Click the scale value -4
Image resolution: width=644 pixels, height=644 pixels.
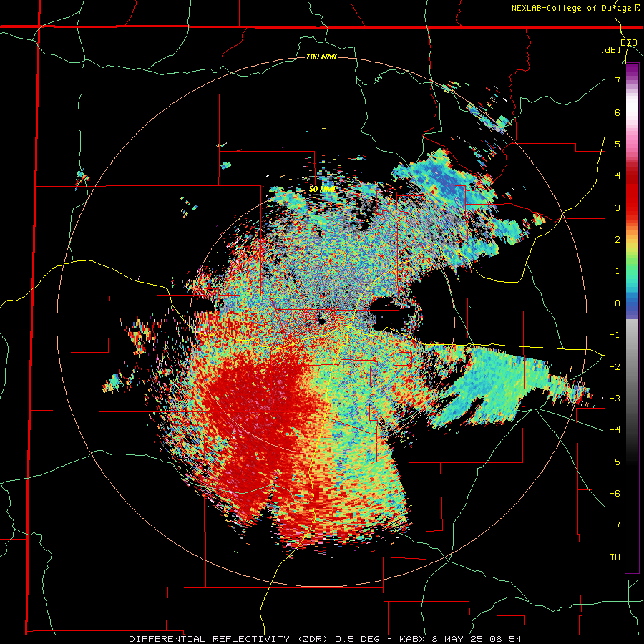pyautogui.click(x=615, y=430)
